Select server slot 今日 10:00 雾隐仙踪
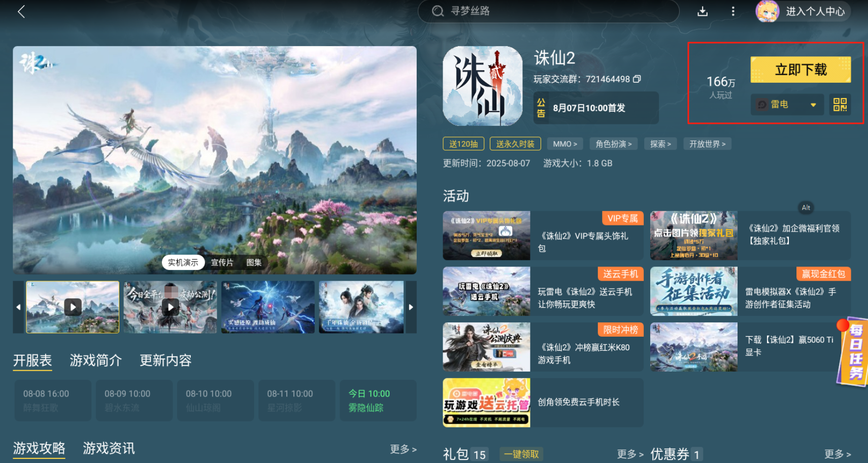 (x=378, y=401)
